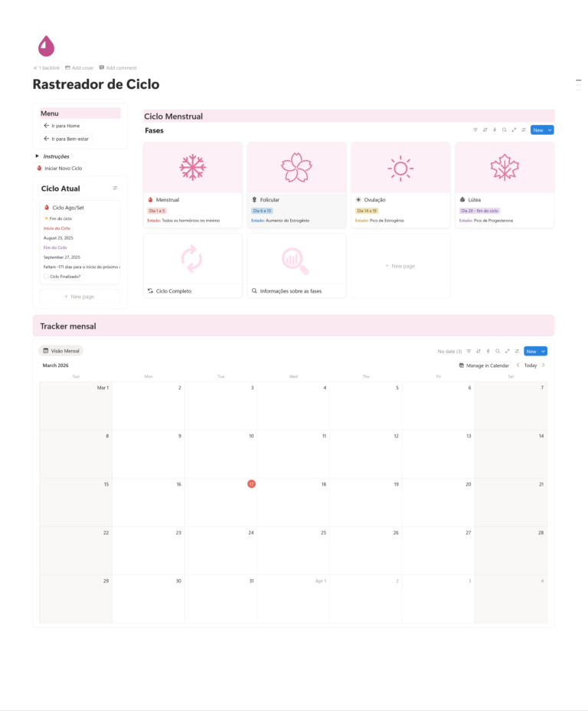Viewport: 588px width, 711px height.
Task: Go to the next month arrow
Action: point(544,365)
